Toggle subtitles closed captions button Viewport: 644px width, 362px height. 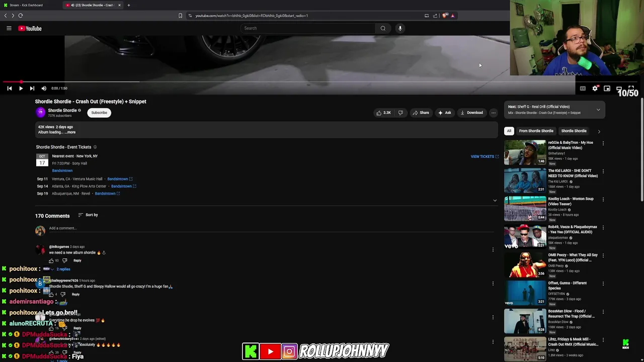(583, 88)
